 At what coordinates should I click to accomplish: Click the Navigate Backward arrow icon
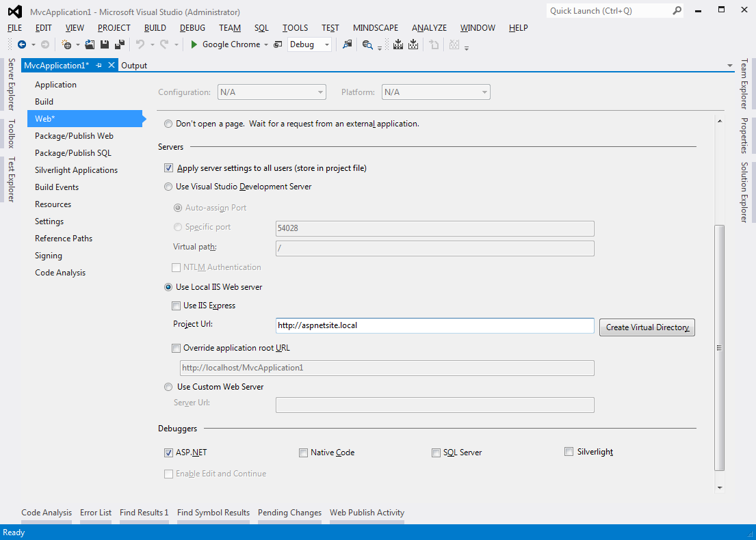click(x=22, y=44)
